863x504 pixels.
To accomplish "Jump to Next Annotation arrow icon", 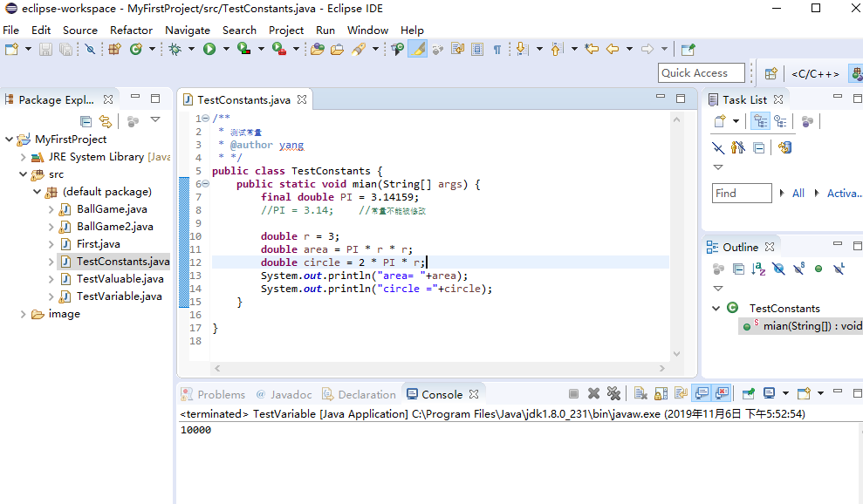I will (x=523, y=49).
